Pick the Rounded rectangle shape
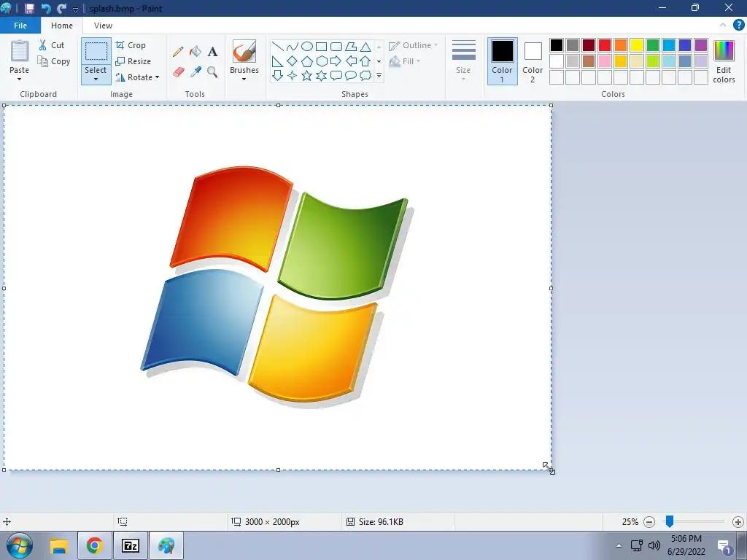Screen dimensions: 747x560 click(x=336, y=46)
